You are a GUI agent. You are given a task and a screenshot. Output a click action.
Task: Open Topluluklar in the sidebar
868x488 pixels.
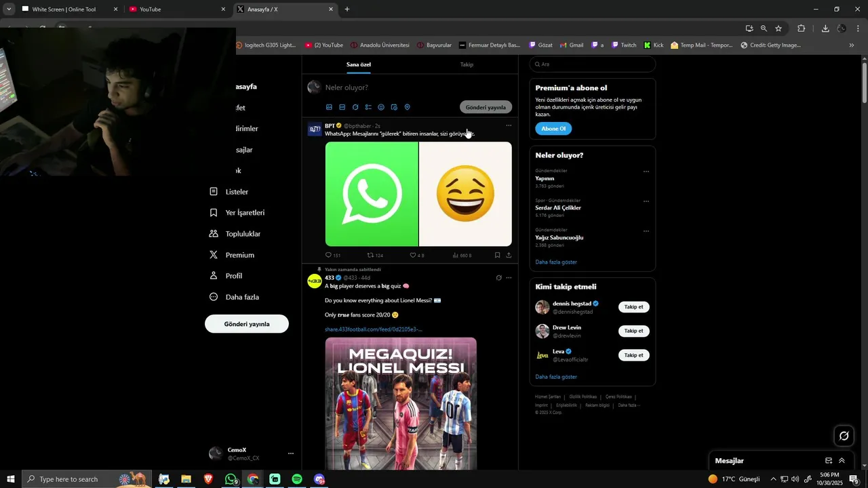point(235,234)
